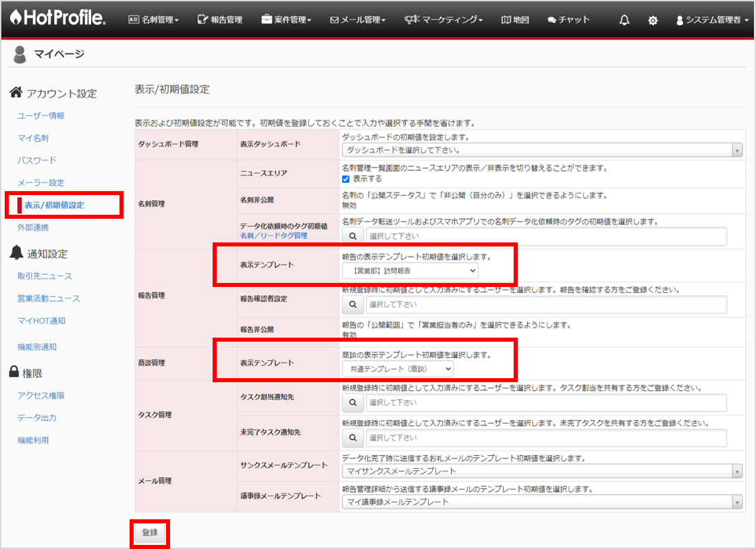Select パスワード in the sidebar
The width and height of the screenshot is (756, 549).
(37, 161)
